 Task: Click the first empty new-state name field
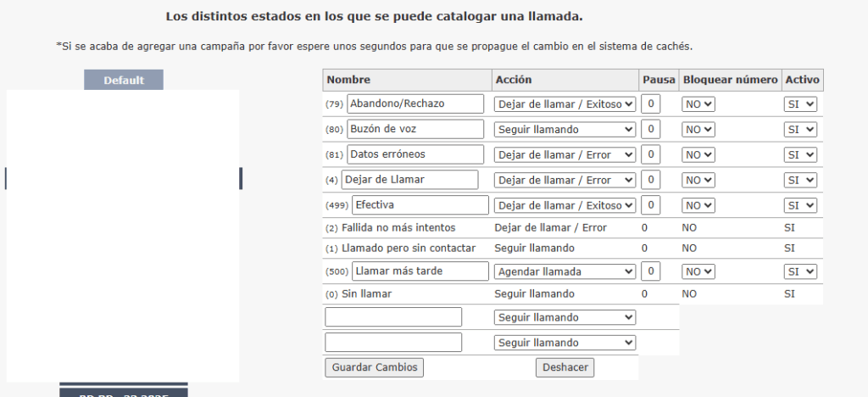tap(393, 317)
